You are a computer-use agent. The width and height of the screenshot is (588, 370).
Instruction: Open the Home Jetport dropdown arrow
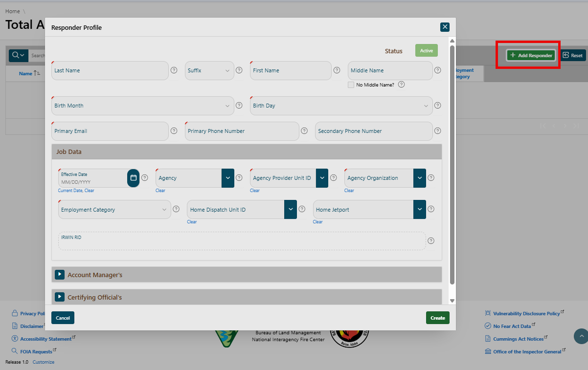tap(420, 209)
